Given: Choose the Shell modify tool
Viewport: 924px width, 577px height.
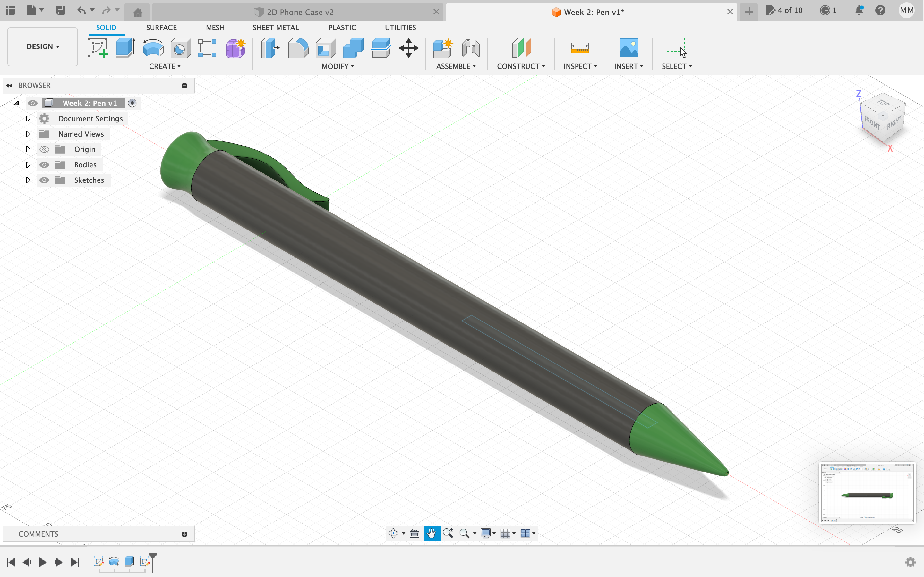Looking at the screenshot, I should 325,48.
